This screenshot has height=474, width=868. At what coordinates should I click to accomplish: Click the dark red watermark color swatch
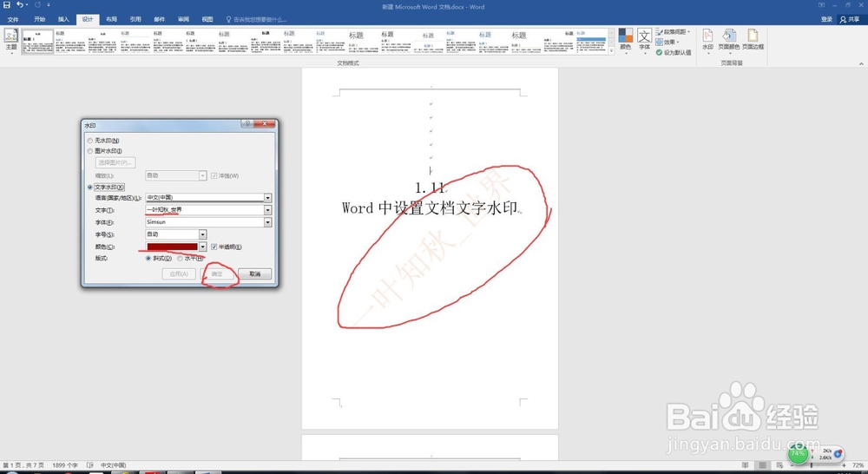(172, 247)
